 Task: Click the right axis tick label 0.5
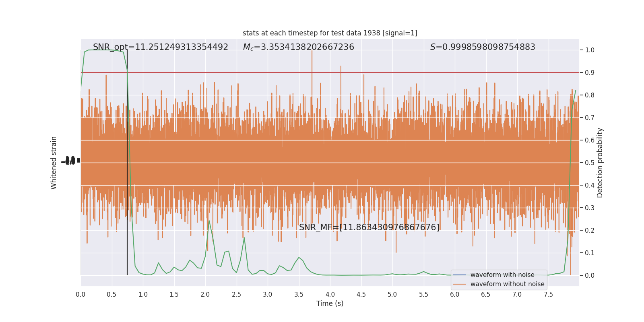point(590,163)
